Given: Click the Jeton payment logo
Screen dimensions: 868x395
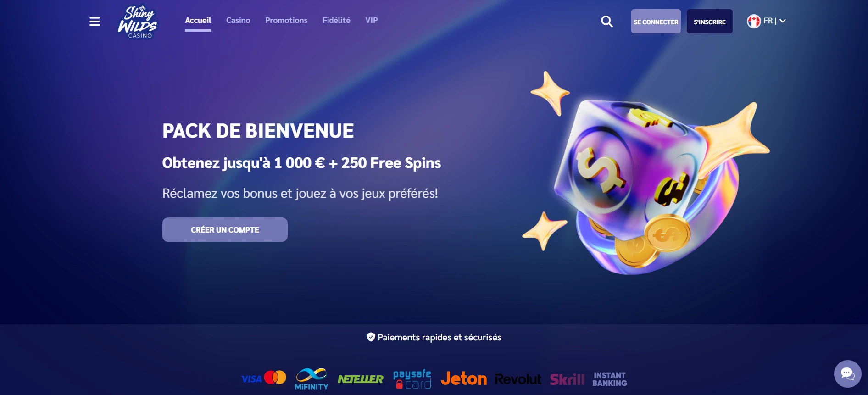Looking at the screenshot, I should coord(463,378).
